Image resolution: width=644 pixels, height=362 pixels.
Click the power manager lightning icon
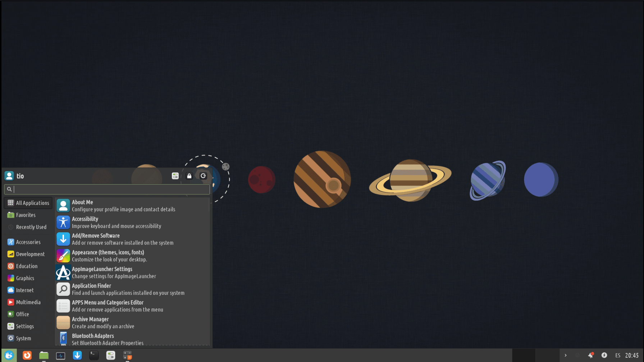[604, 356]
